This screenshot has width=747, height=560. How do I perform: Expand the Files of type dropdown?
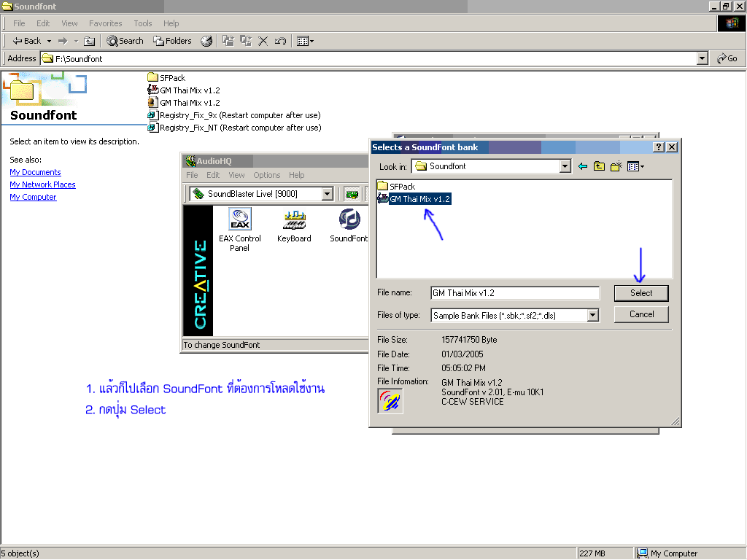point(592,315)
